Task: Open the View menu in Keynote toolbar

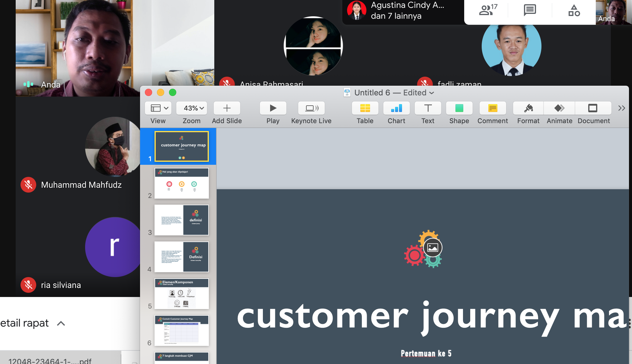Action: click(158, 108)
